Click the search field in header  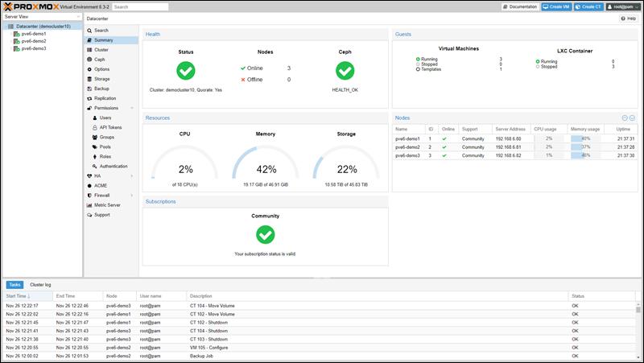[x=140, y=6]
